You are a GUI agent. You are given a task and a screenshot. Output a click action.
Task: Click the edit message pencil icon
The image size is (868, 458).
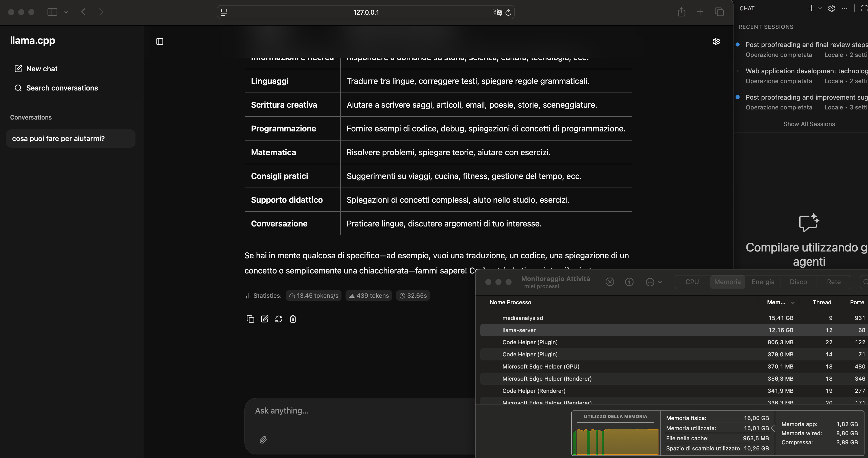pos(264,319)
